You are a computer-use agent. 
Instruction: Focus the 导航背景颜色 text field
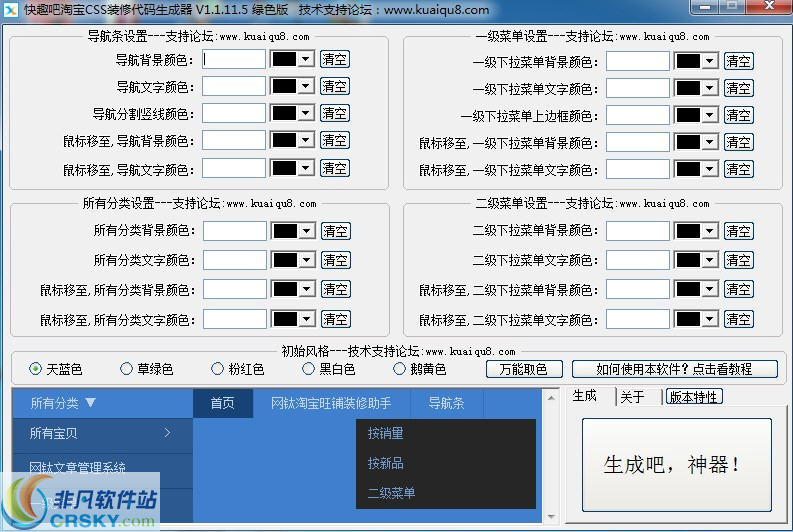(234, 59)
